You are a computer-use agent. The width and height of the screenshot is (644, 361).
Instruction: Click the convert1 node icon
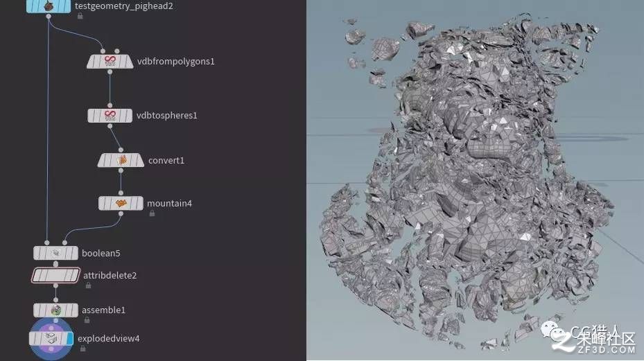point(121,160)
